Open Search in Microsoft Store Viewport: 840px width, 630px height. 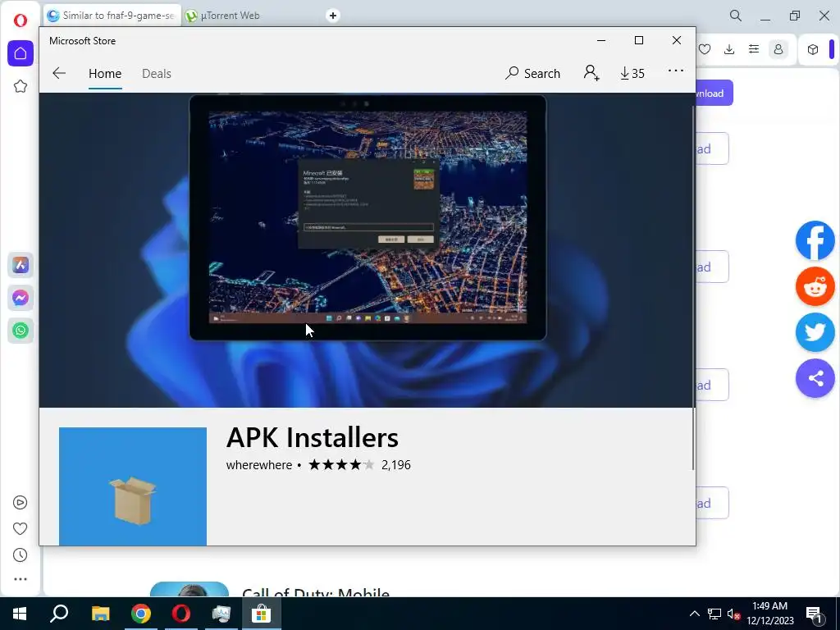(532, 73)
